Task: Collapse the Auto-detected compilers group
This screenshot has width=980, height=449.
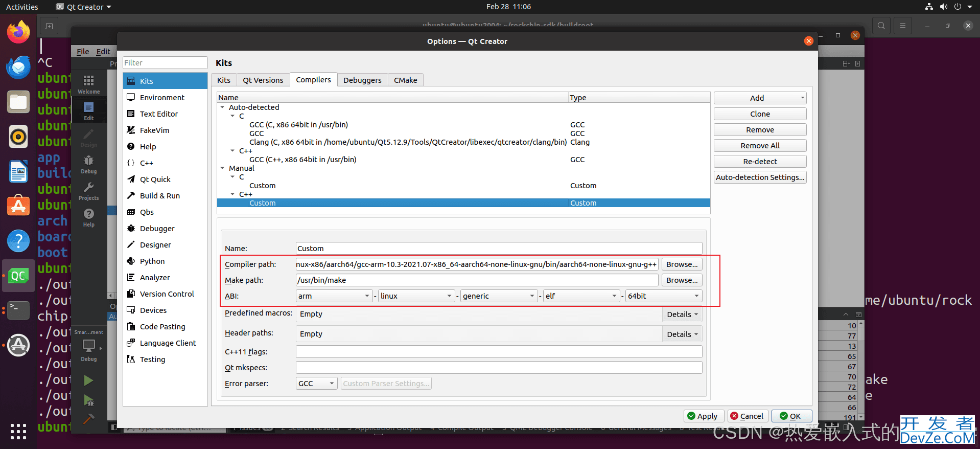Action: [x=222, y=107]
